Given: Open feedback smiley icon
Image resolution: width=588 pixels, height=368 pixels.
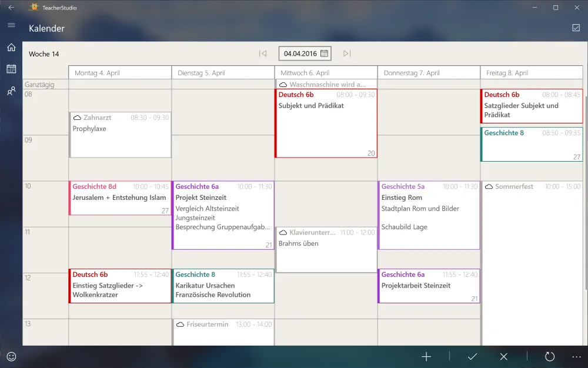Looking at the screenshot, I should pyautogui.click(x=11, y=356).
